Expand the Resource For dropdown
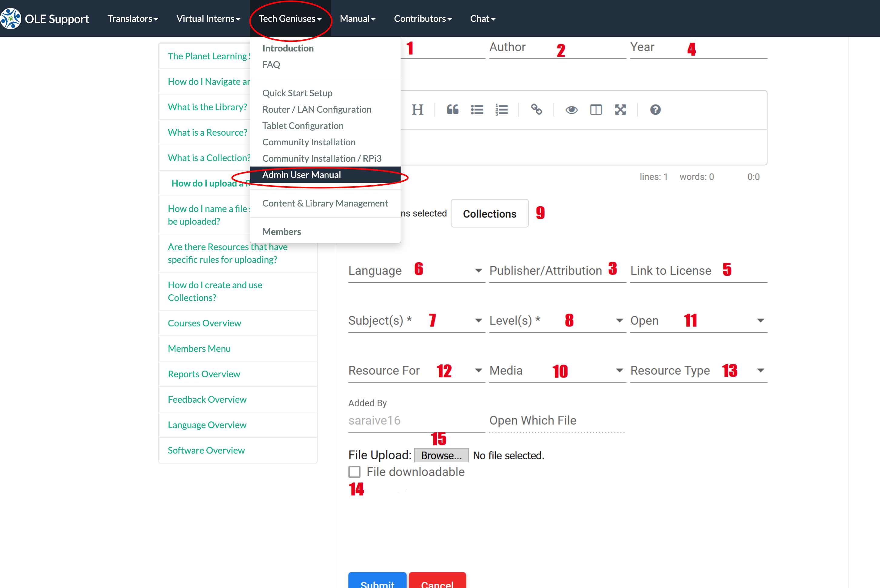Viewport: 880px width, 588px height. pyautogui.click(x=417, y=370)
